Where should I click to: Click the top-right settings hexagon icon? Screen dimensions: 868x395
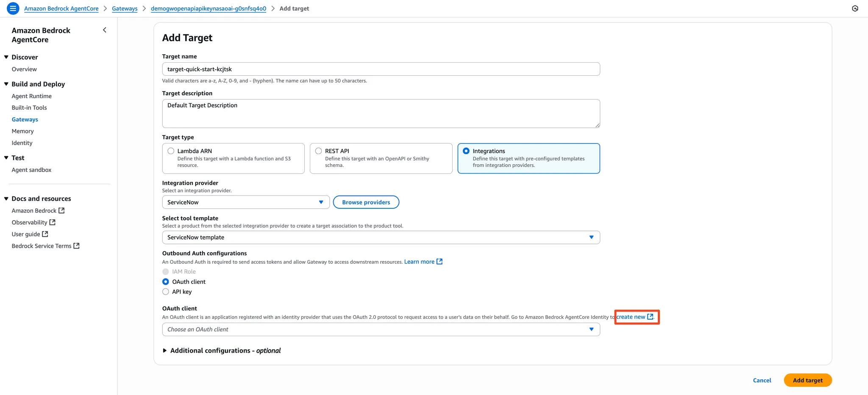click(x=855, y=8)
